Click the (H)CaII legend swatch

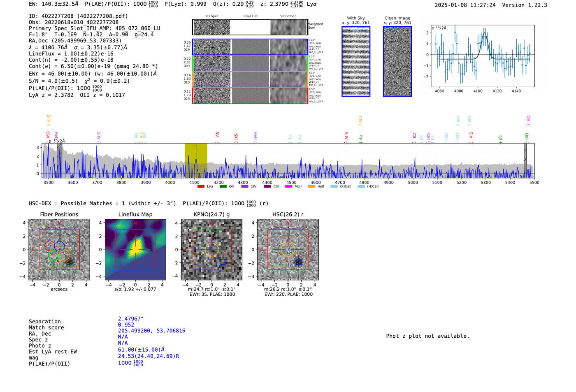click(361, 187)
